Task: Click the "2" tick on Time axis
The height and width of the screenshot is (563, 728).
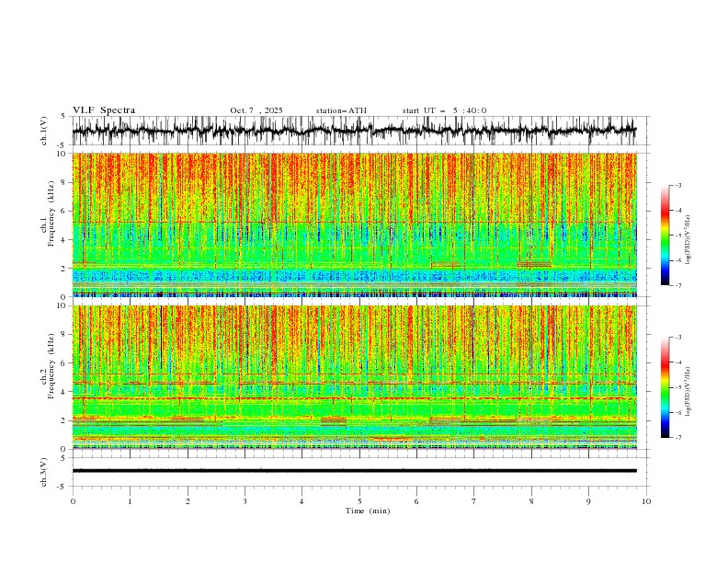Action: pos(188,501)
